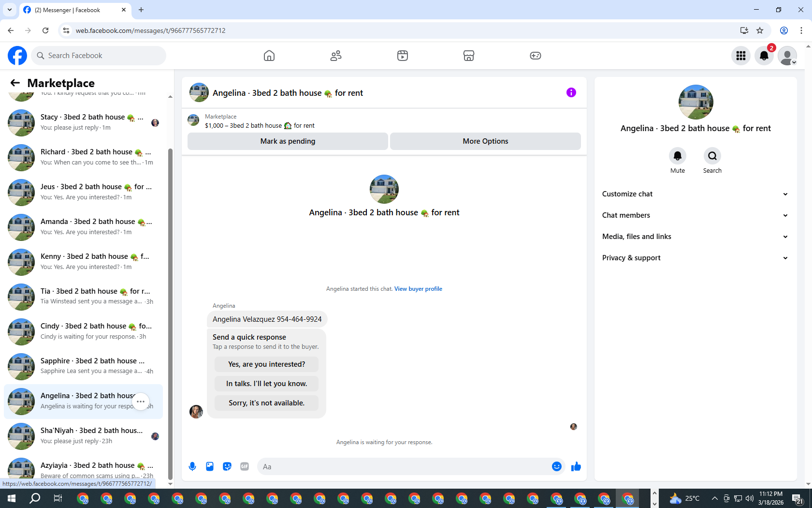The width and height of the screenshot is (812, 508).
Task: Open taskbar clock 11:12 PM
Action: [x=771, y=498]
